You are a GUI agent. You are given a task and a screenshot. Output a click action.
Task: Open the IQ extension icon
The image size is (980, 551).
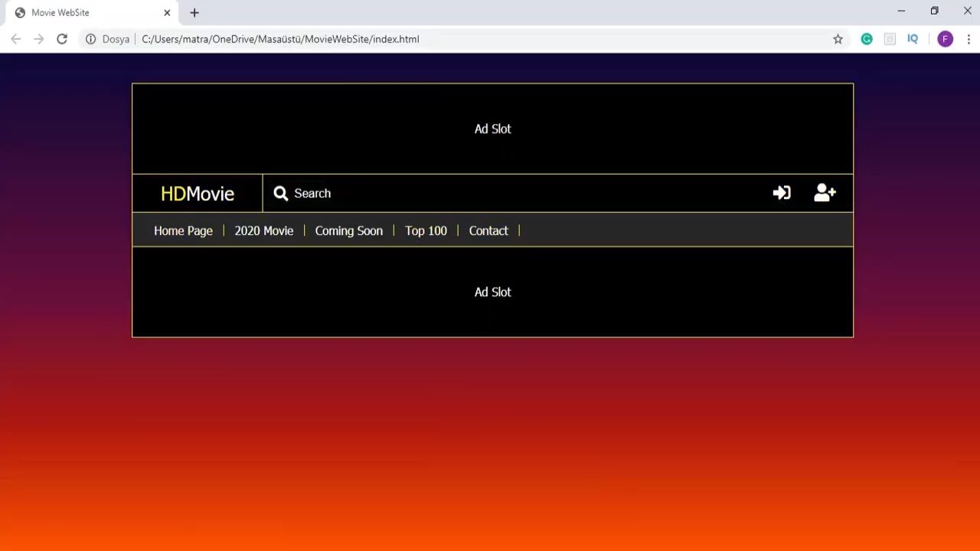(913, 39)
